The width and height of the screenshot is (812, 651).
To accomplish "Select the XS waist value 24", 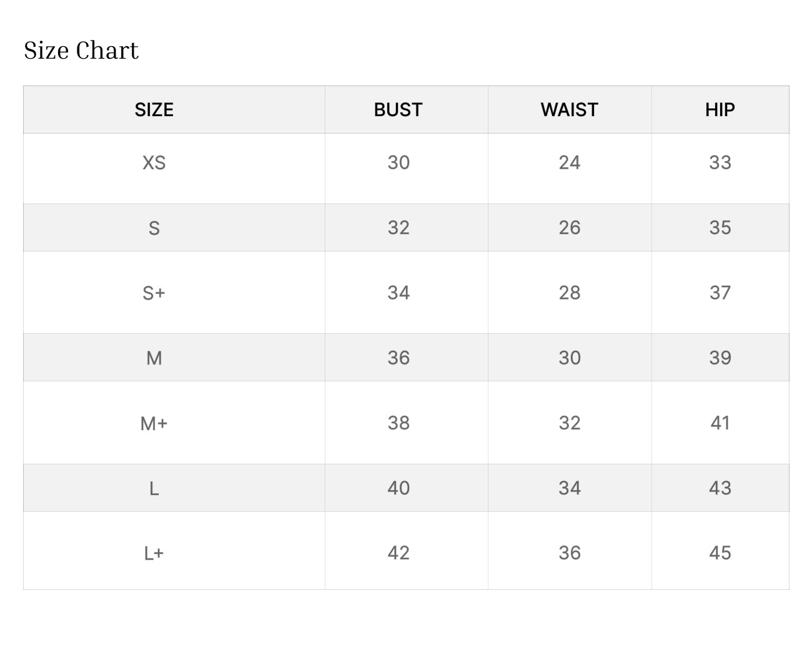I will (x=569, y=163).
